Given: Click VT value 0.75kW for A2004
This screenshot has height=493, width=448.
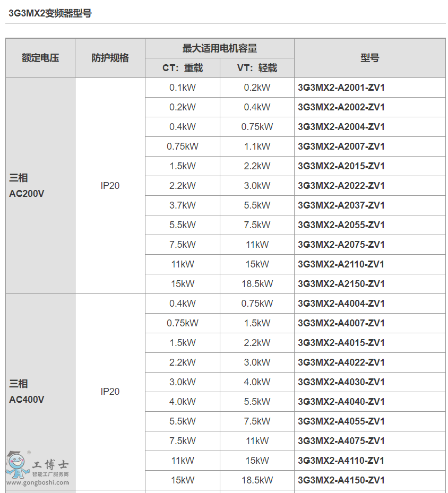Looking at the screenshot, I should (257, 127).
